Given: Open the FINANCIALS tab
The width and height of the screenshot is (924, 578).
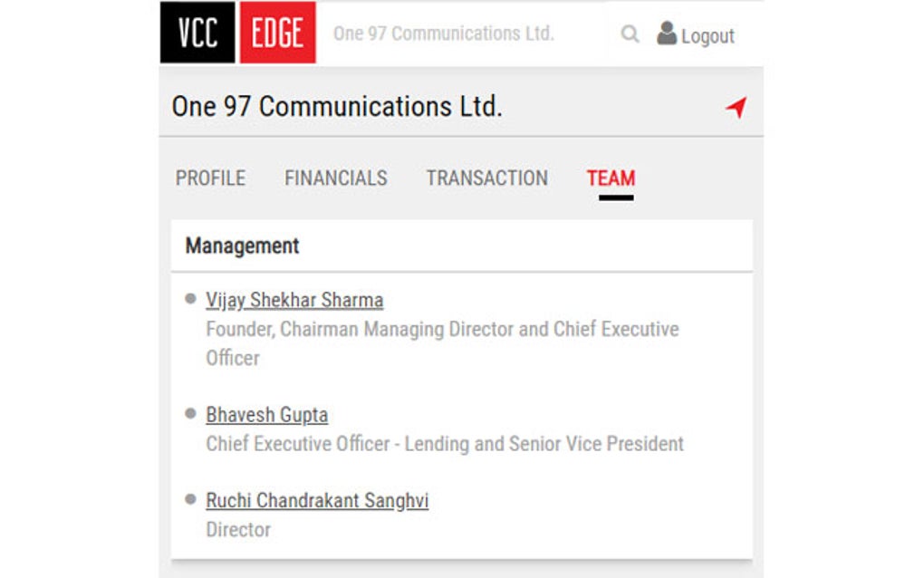Looking at the screenshot, I should pyautogui.click(x=335, y=178).
